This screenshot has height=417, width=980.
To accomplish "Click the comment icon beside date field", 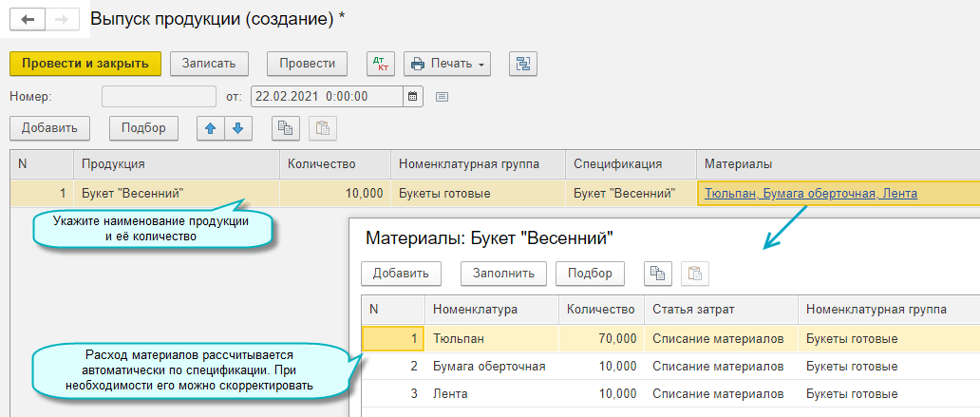I will [442, 96].
